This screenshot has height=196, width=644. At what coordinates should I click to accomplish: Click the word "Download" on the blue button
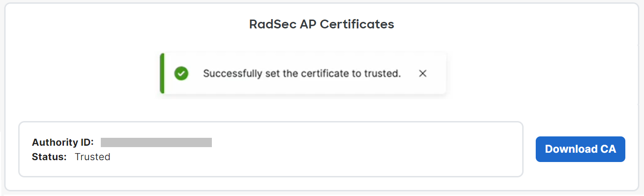tap(568, 149)
